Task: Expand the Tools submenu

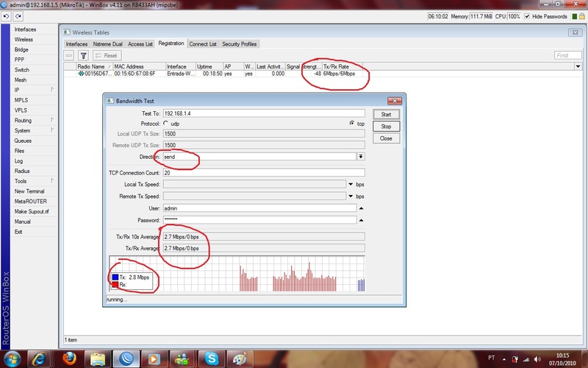Action: point(52,180)
